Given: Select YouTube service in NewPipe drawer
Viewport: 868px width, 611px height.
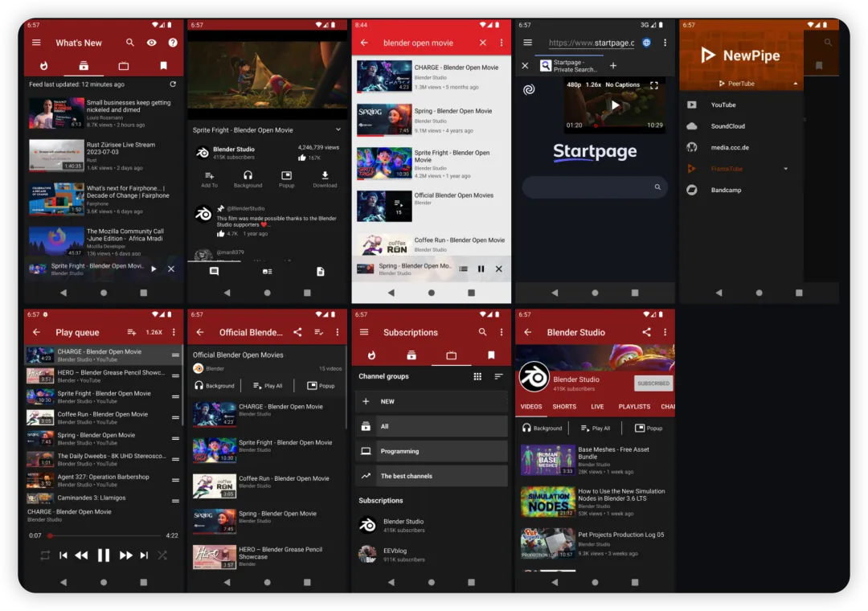Looking at the screenshot, I should point(741,105).
